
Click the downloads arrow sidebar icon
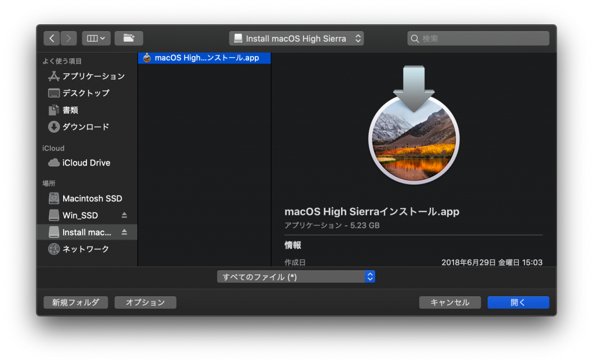(x=54, y=127)
